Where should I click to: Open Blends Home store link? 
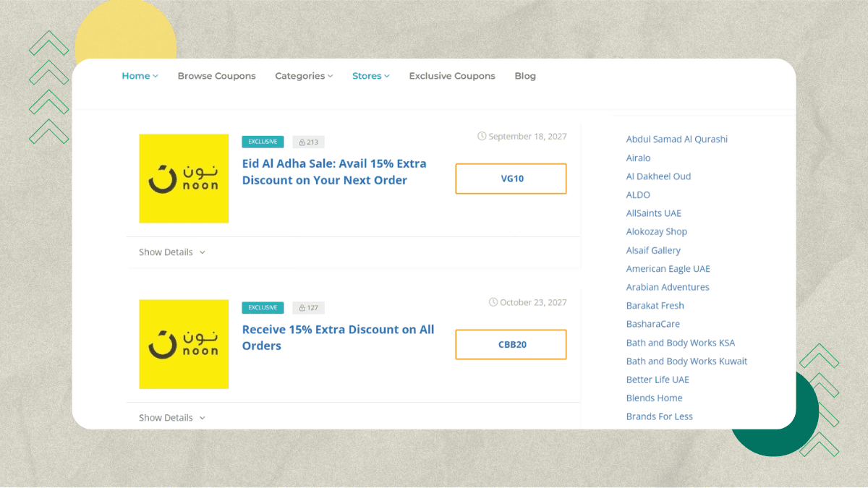tap(655, 398)
